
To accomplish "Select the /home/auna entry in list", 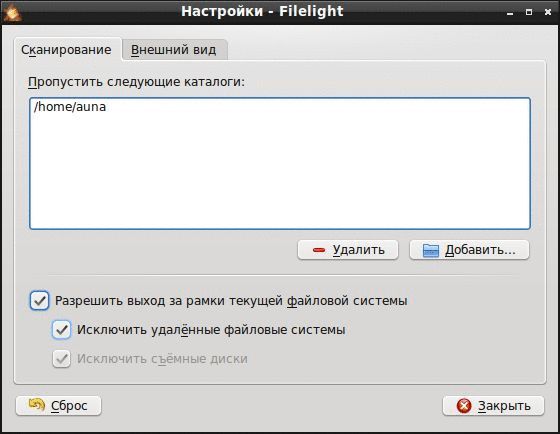I will point(70,106).
